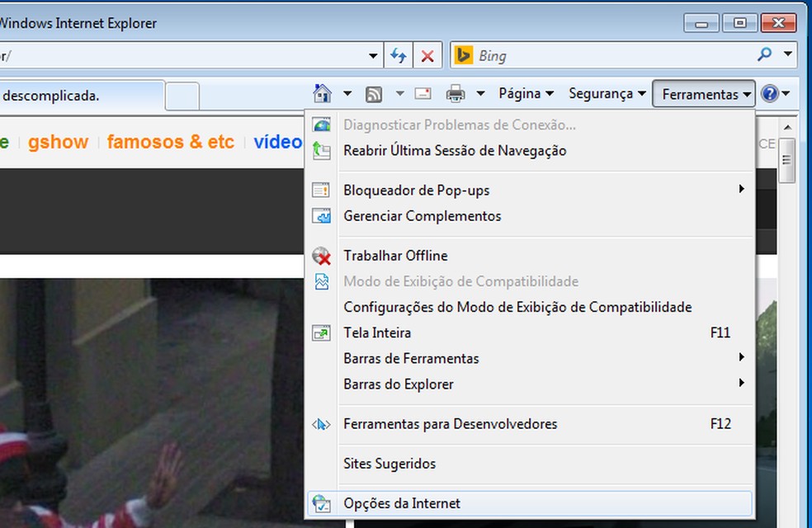Expand the Home button dropdown arrow

click(x=347, y=93)
